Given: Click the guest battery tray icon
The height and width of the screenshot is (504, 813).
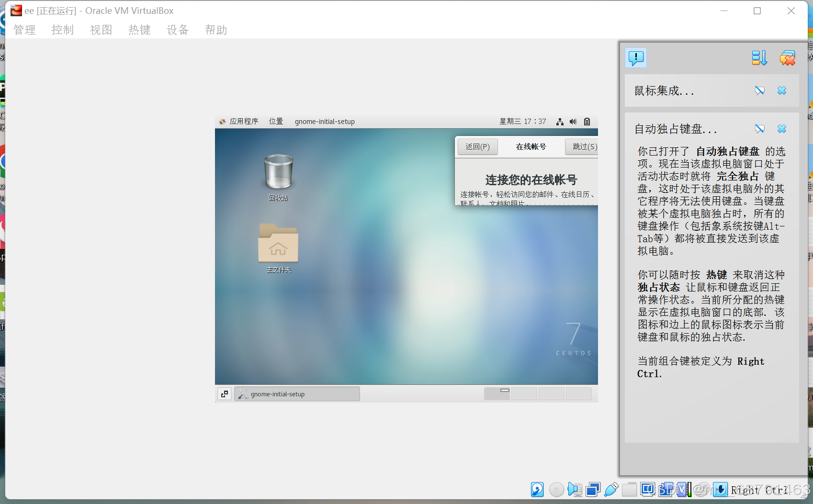Looking at the screenshot, I should point(587,122).
